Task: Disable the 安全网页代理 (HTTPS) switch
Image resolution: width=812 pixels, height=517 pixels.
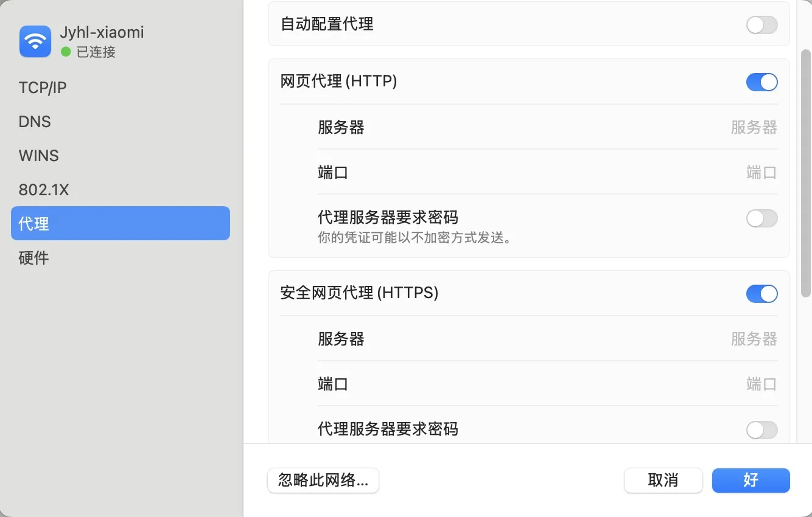Action: 761,293
